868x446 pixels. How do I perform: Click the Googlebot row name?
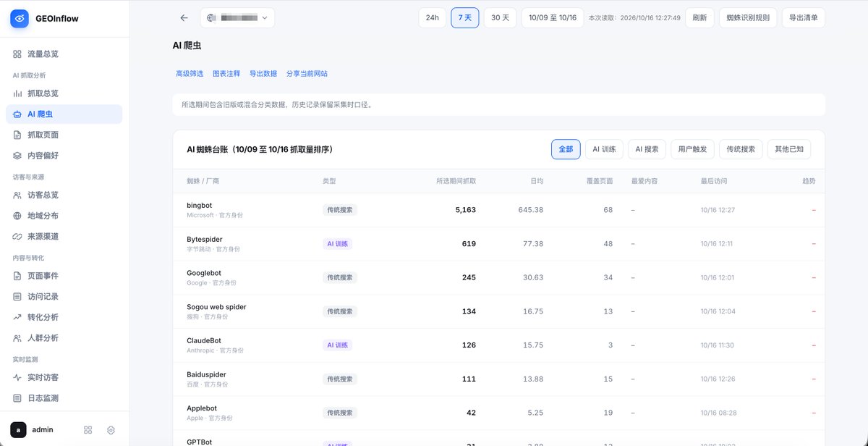204,273
